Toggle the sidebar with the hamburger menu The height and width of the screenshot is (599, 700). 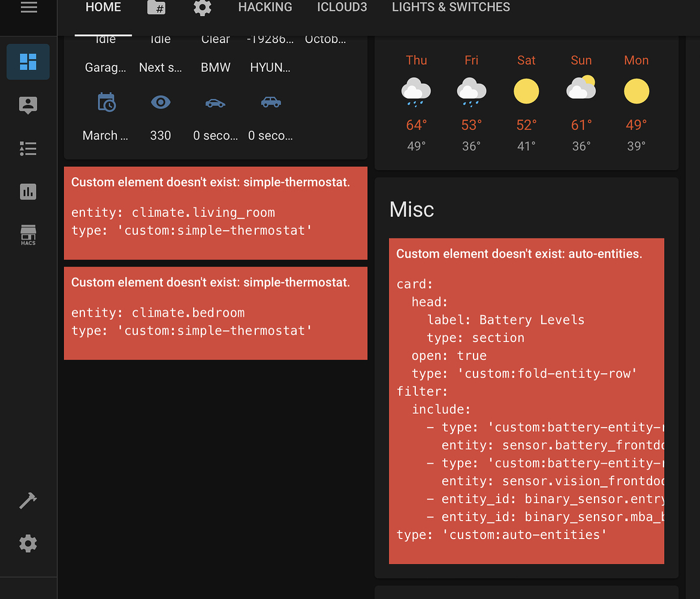[x=28, y=7]
